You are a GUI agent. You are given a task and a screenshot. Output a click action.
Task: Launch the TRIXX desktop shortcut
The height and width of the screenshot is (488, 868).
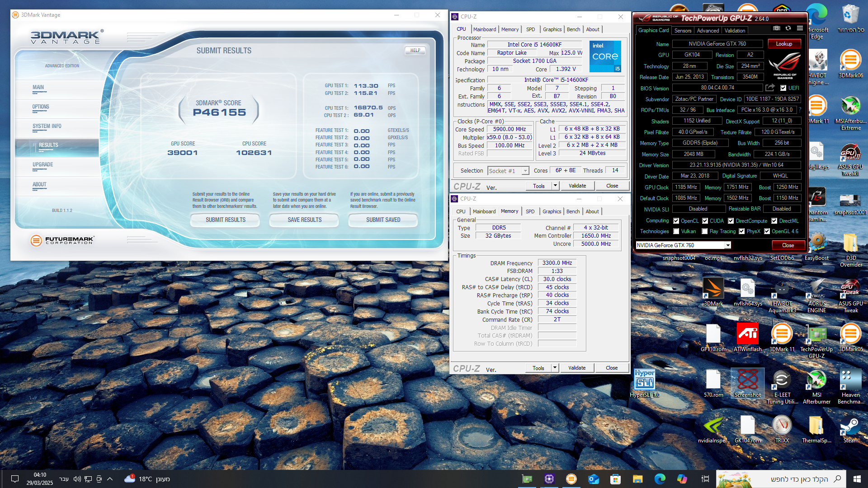[782, 429]
